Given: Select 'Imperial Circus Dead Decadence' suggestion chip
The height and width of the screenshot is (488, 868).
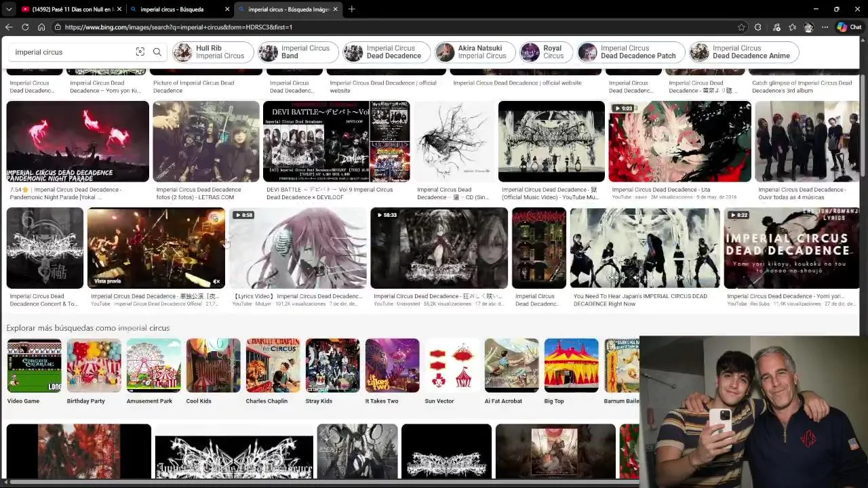Looking at the screenshot, I should tap(387, 52).
